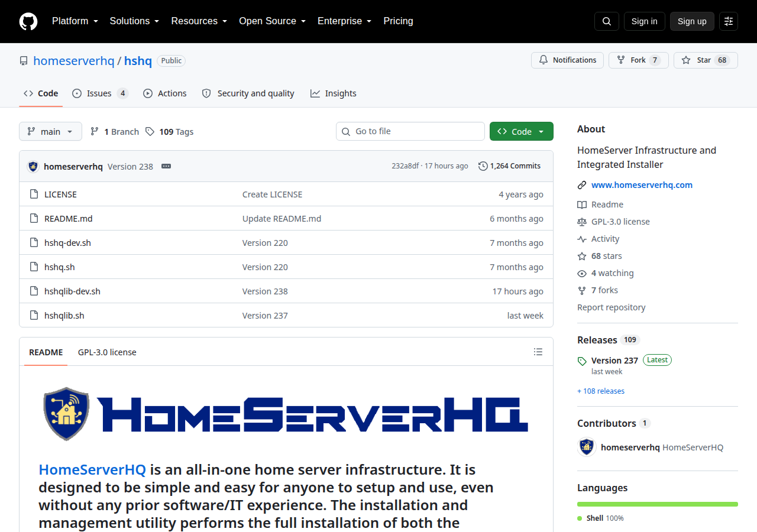
Task: View the 1 Branch list
Action: [x=115, y=132]
